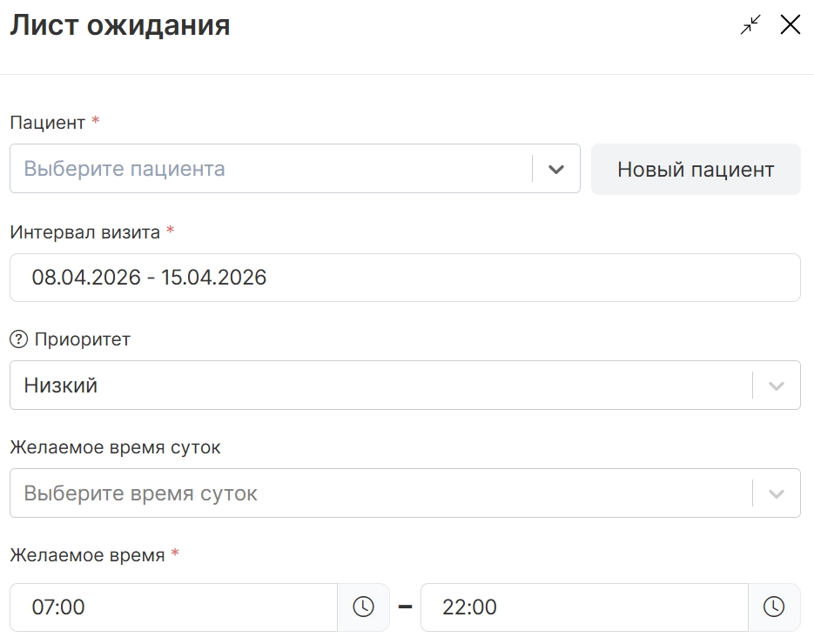Click the Желаемое время required label
This screenshot has height=644, width=814.
tap(87, 554)
